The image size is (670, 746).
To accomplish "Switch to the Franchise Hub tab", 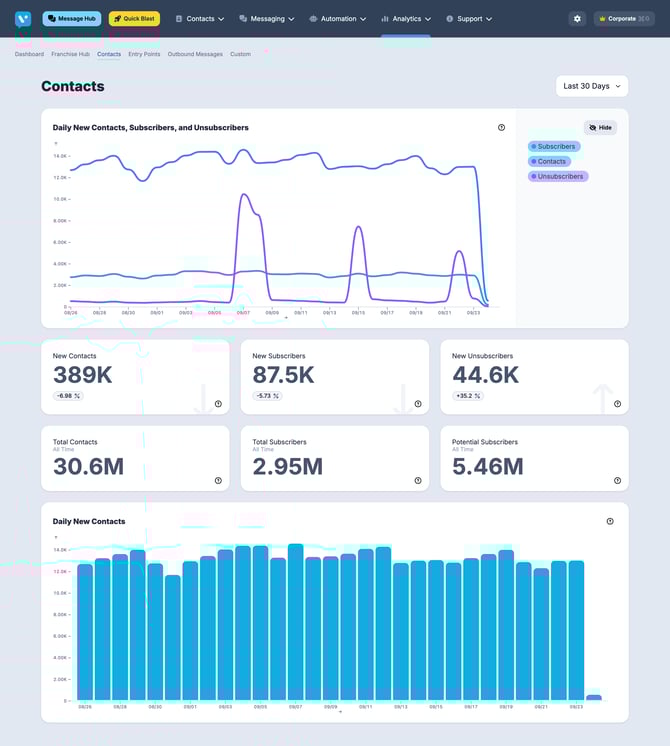I will click(x=70, y=54).
